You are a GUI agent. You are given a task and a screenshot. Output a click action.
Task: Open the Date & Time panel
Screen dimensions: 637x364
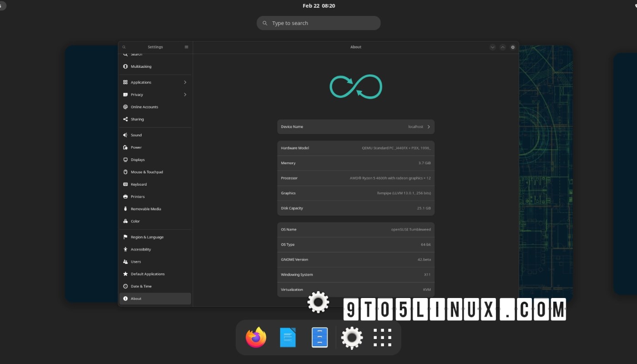155,286
